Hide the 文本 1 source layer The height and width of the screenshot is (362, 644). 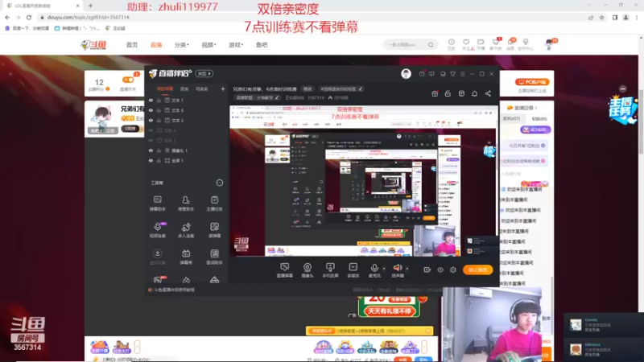pos(151,100)
